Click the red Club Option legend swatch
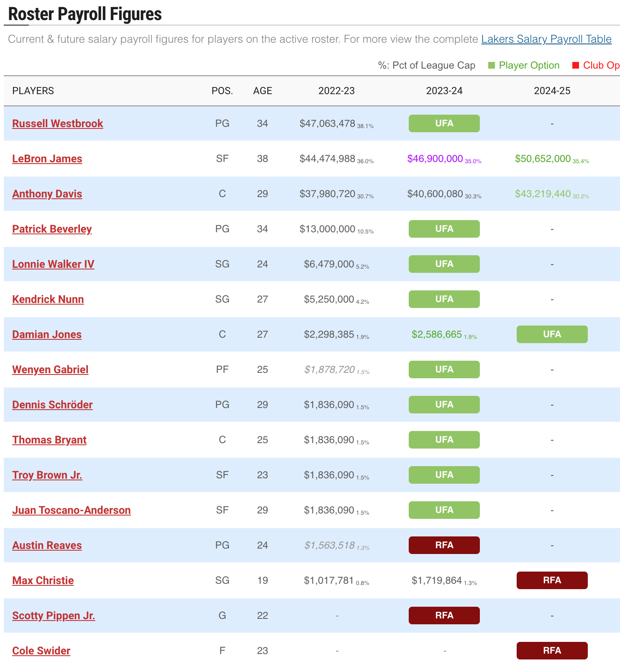Screen dimensions: 620x672 (576, 65)
